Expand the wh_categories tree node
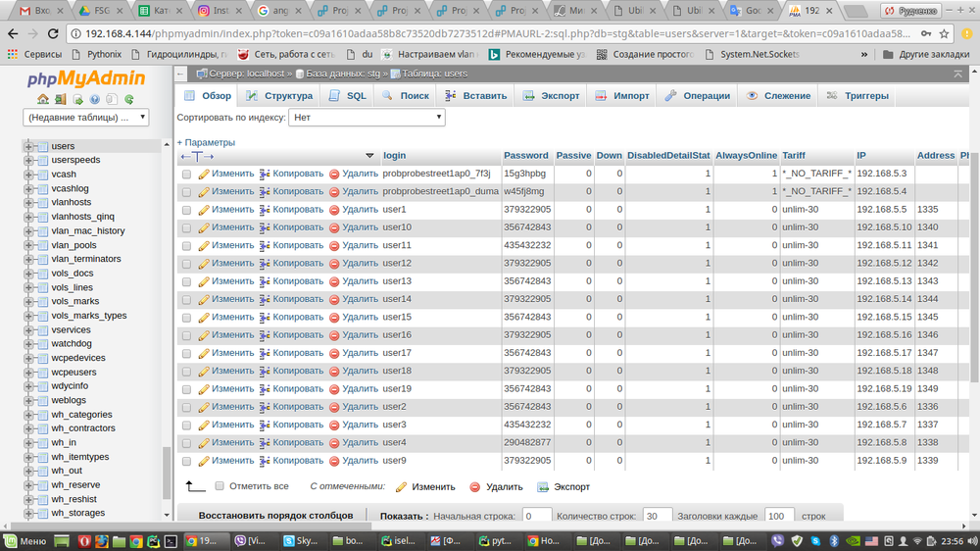 28,415
